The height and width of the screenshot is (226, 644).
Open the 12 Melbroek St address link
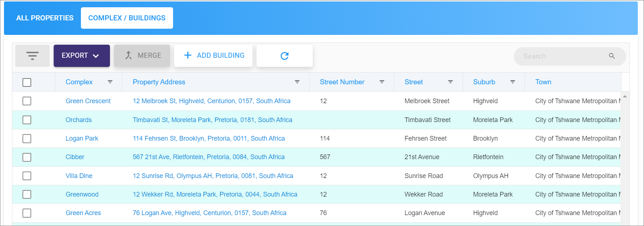click(x=212, y=101)
